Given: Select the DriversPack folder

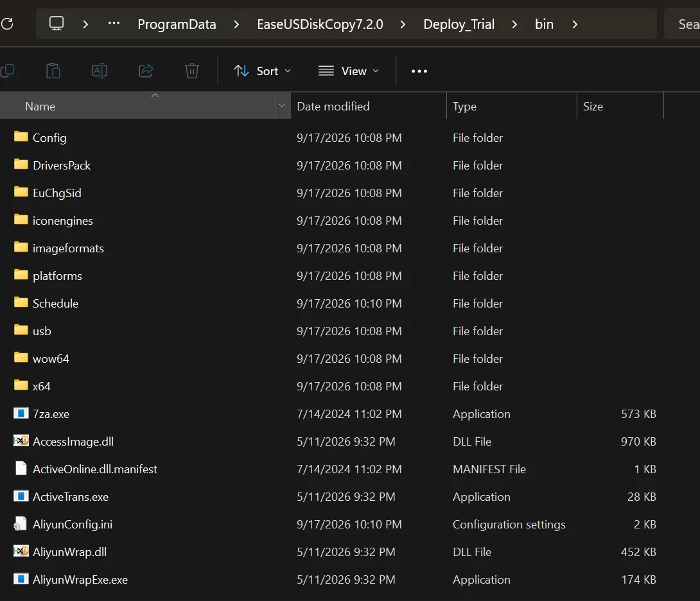Looking at the screenshot, I should pos(61,165).
